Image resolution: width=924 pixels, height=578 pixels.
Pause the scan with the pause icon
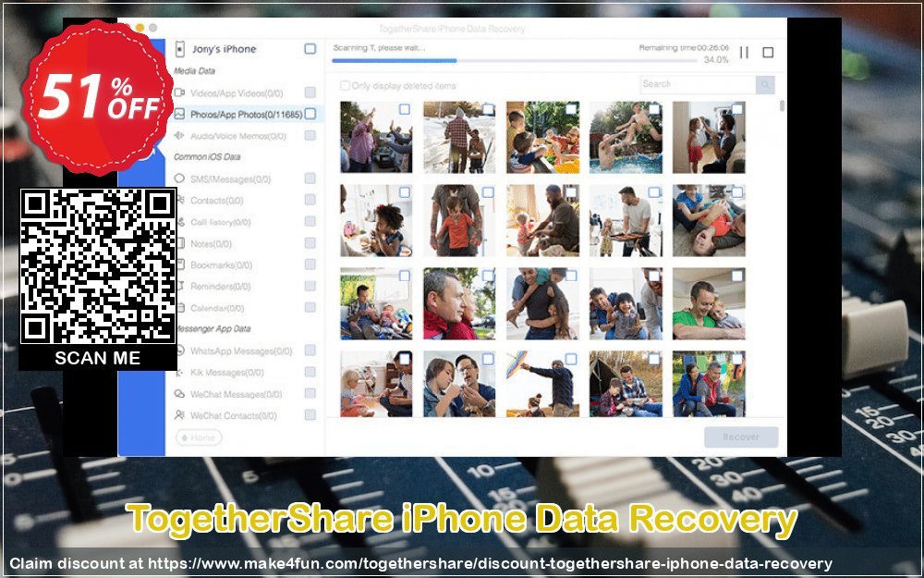click(x=744, y=53)
